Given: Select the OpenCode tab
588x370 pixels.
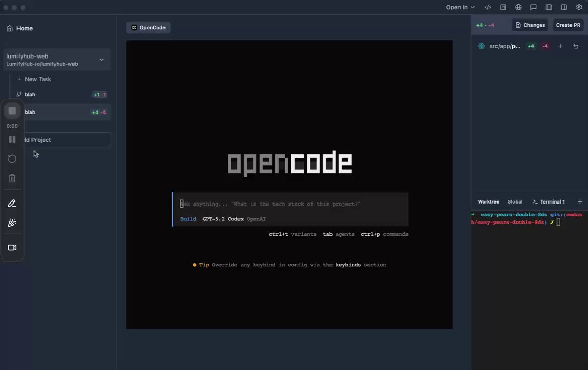Looking at the screenshot, I should (x=149, y=27).
